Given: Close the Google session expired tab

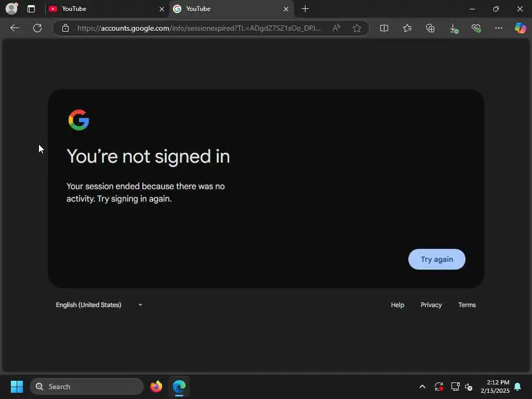Looking at the screenshot, I should coord(286,9).
